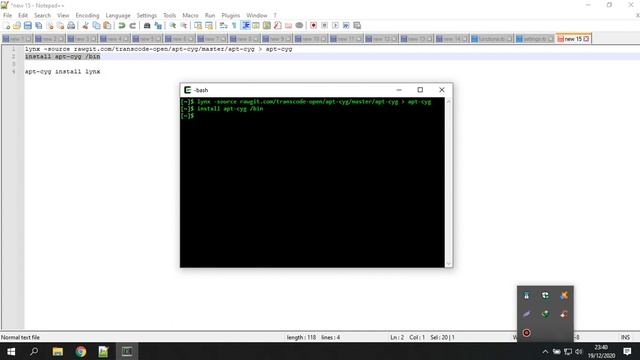Click the Undo toolbar icon

click(x=122, y=26)
